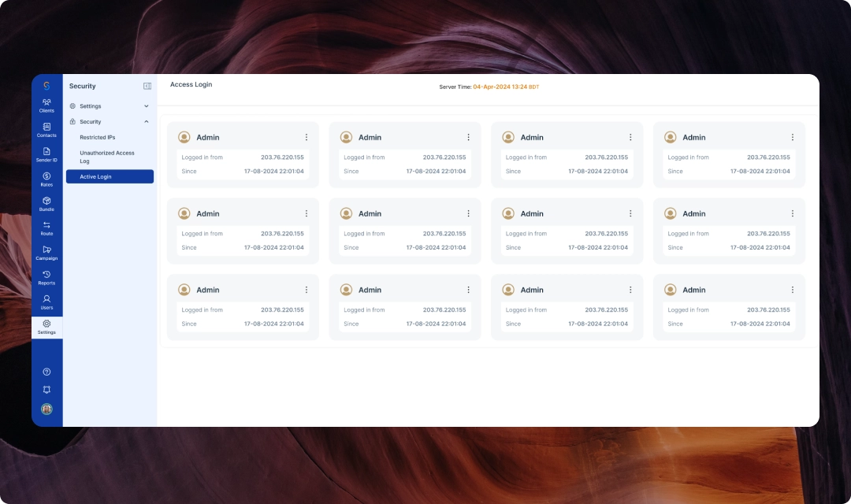Open the Users section
The image size is (851, 504).
tap(46, 302)
